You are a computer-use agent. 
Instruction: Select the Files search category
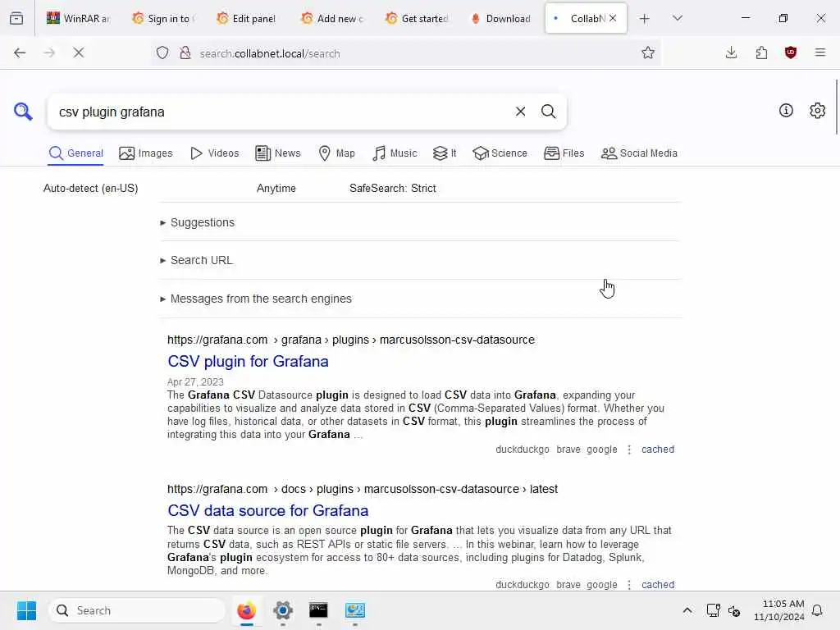(x=564, y=153)
